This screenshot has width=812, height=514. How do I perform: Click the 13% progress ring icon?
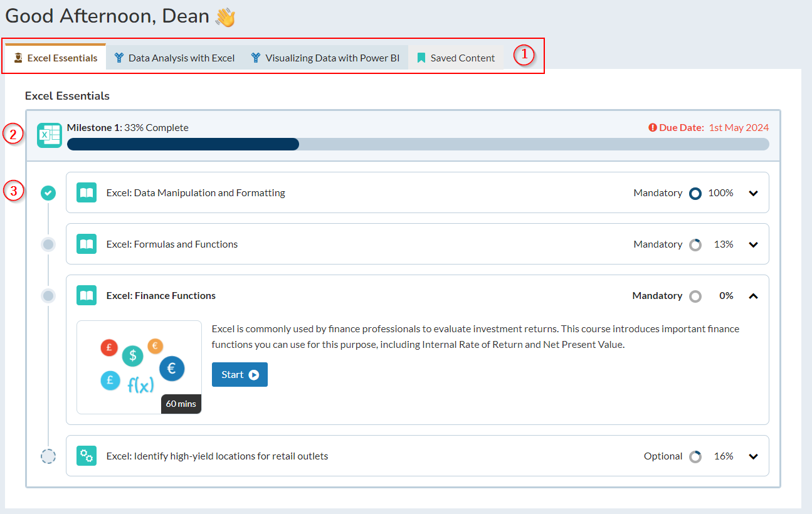[695, 244]
